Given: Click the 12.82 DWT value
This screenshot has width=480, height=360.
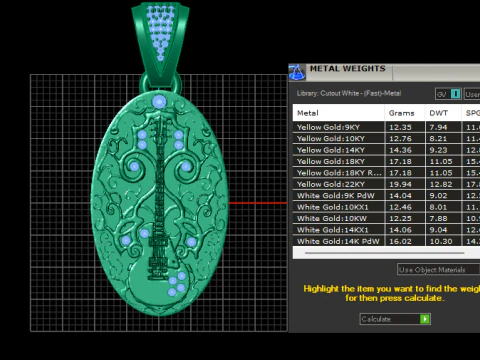Looking at the screenshot, I should click(441, 184).
